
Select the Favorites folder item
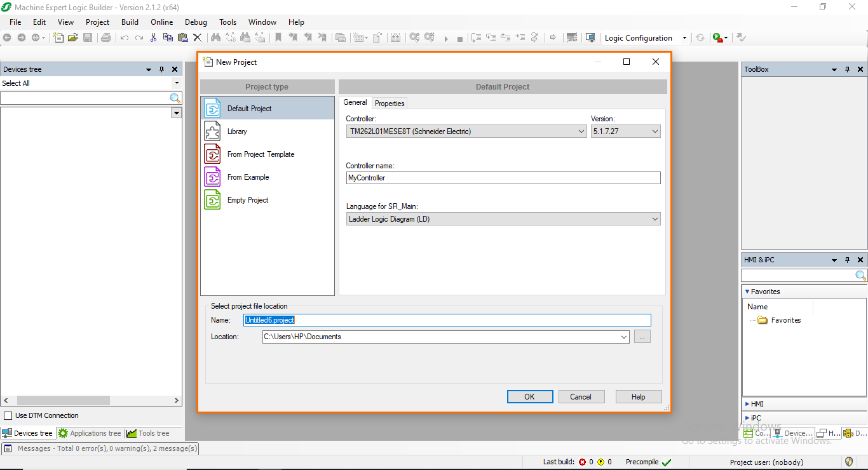(x=779, y=321)
